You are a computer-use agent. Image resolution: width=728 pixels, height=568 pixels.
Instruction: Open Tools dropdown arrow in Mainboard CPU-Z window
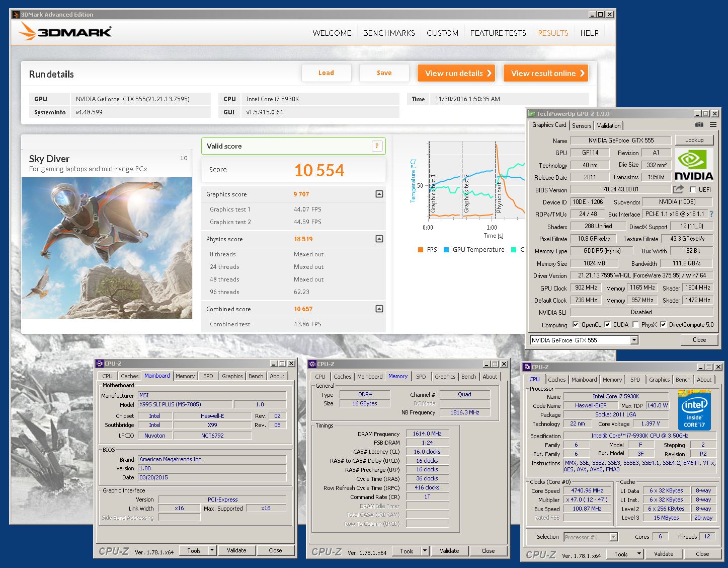tap(212, 550)
